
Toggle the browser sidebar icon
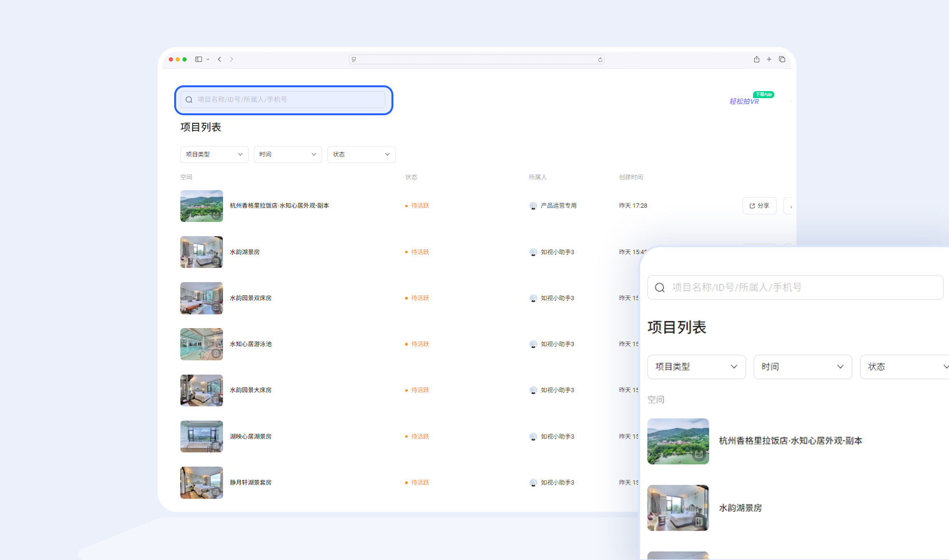[199, 59]
